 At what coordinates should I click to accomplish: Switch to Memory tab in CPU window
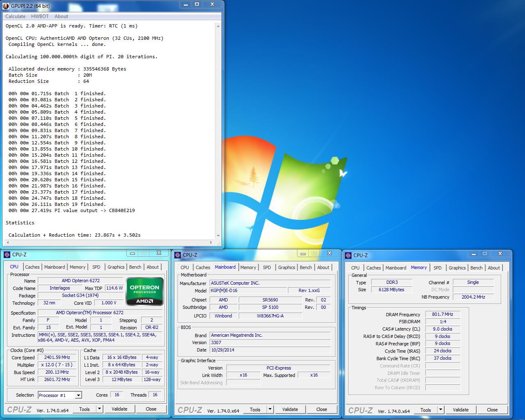78,267
